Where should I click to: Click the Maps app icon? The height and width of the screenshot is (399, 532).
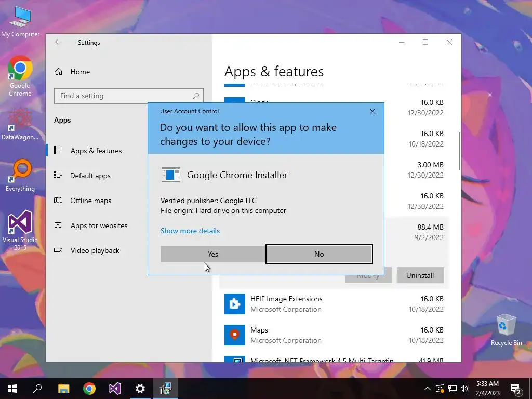pyautogui.click(x=235, y=335)
